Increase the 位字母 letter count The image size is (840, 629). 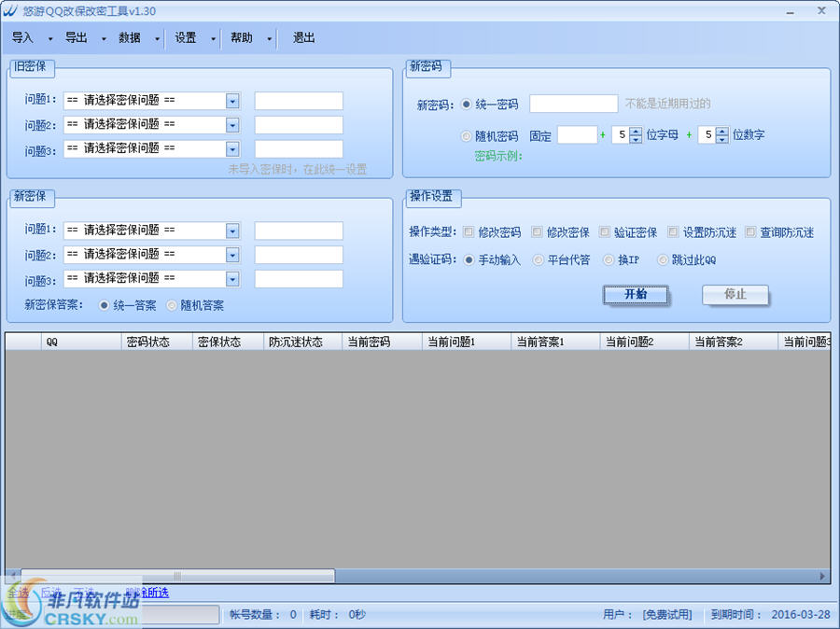636,131
